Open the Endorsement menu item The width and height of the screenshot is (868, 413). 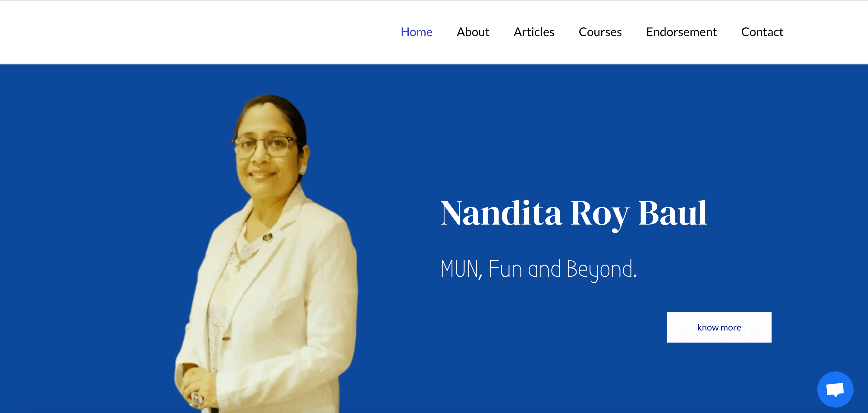pyautogui.click(x=681, y=32)
